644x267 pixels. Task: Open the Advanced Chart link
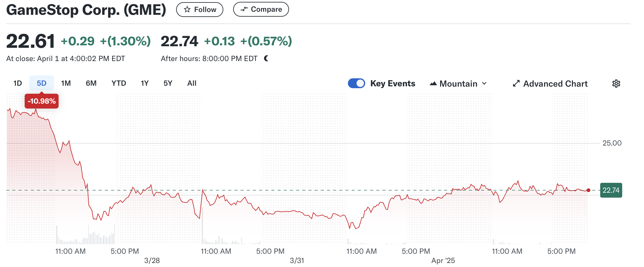click(550, 84)
